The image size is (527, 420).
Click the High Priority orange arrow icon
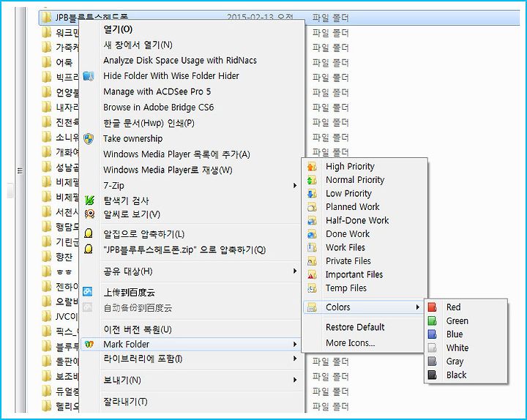(x=312, y=166)
